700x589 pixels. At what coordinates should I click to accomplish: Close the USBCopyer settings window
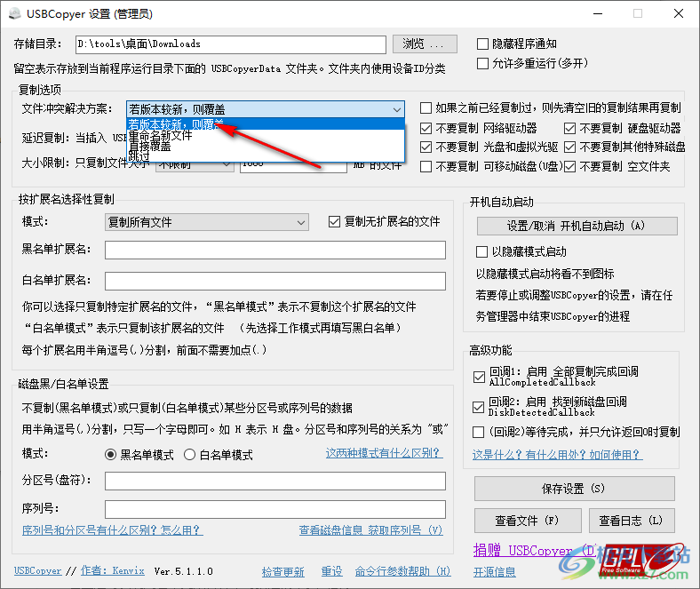pyautogui.click(x=679, y=14)
